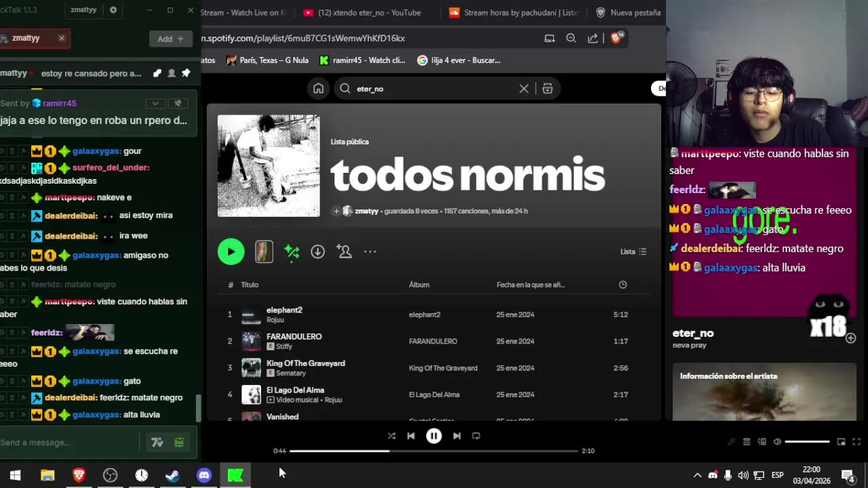The image size is (868, 488).
Task: Sort by the Título column header
Action: 250,285
